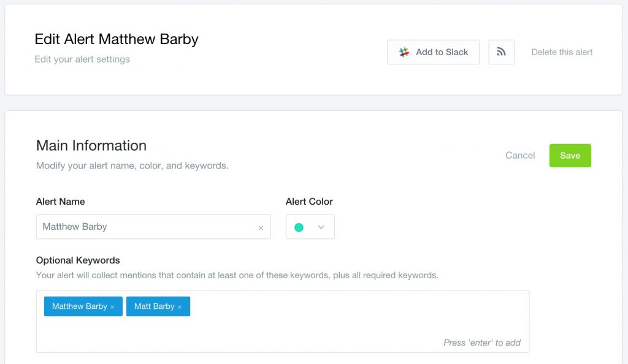Click the Press 'enter' to add hint
This screenshot has height=364, width=628.
482,343
